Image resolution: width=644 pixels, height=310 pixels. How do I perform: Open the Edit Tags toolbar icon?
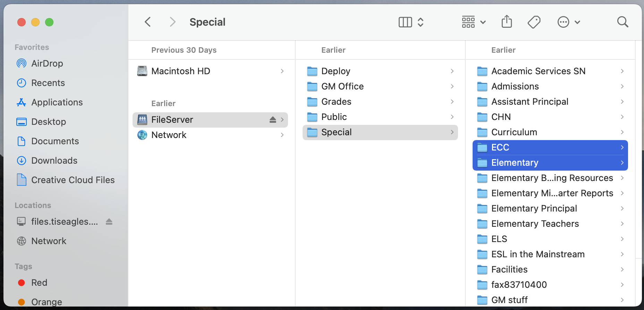534,22
